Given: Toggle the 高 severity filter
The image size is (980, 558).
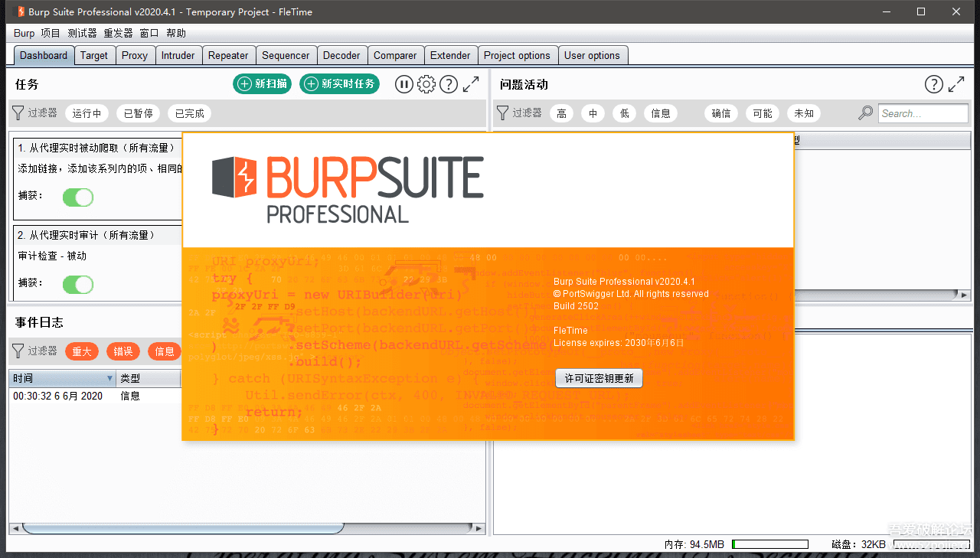Looking at the screenshot, I should (x=561, y=113).
